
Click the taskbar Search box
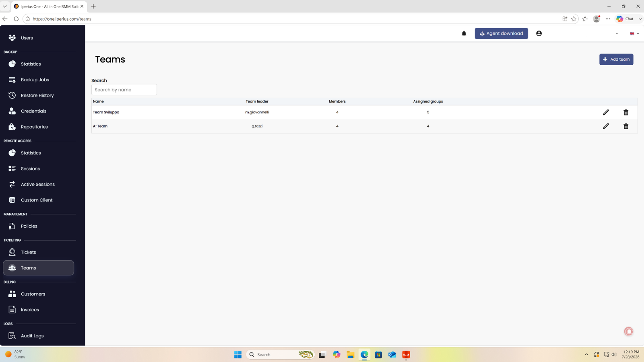point(280,354)
